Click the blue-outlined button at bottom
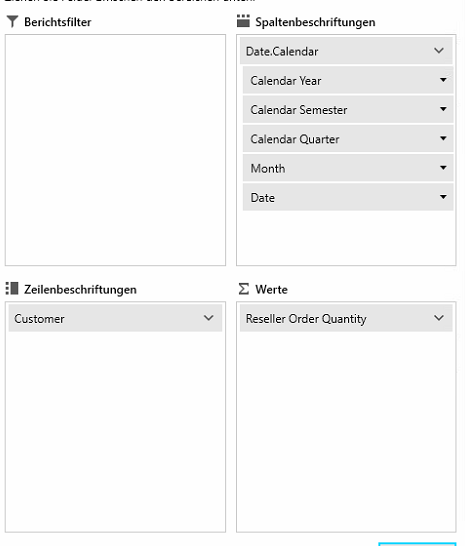 point(417,544)
